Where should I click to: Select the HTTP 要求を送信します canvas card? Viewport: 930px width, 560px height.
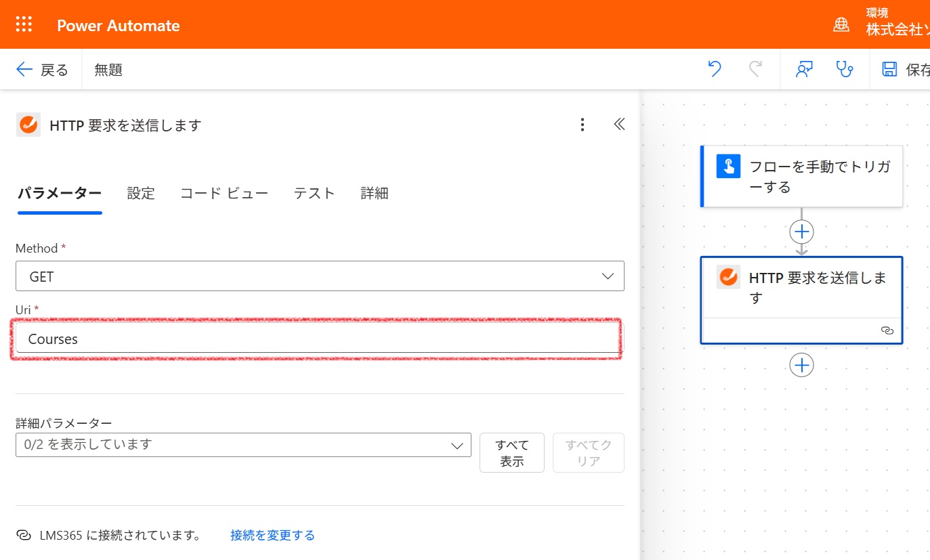tap(801, 300)
